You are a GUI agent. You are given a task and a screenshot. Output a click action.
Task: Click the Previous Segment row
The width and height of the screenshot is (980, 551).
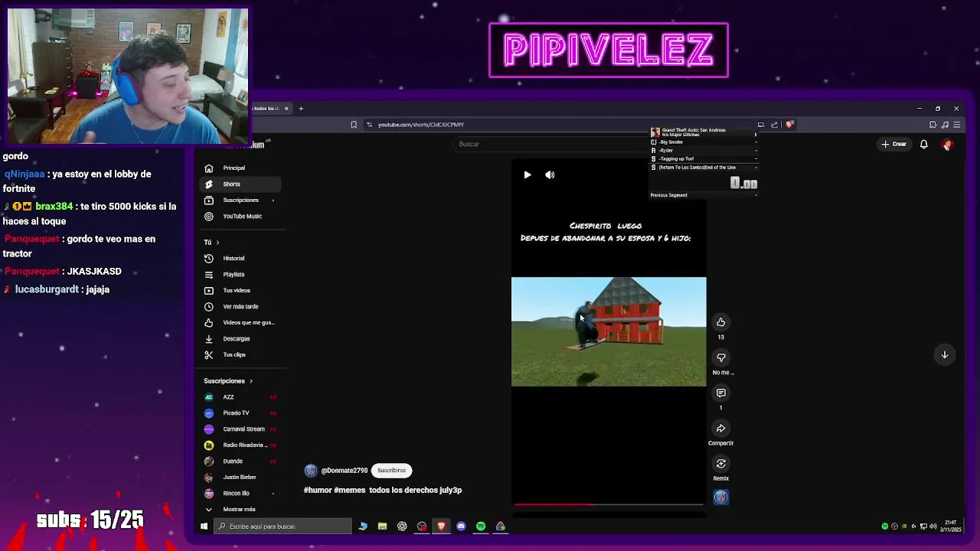point(704,195)
